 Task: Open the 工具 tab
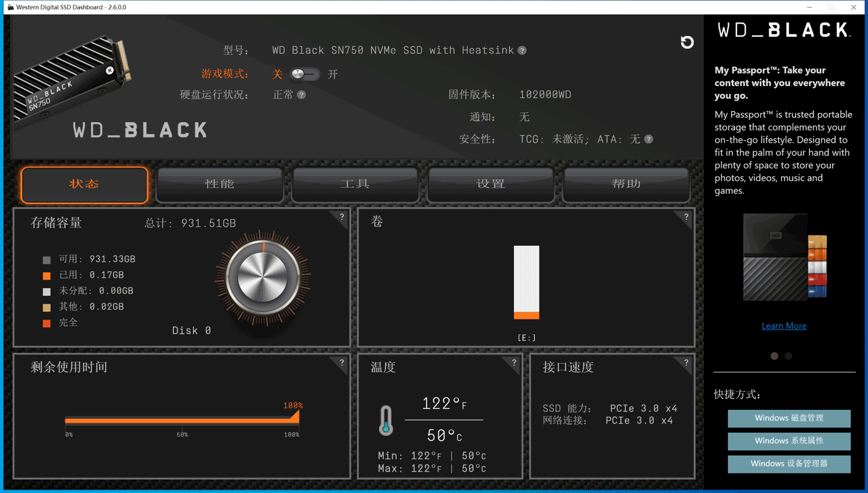(x=355, y=184)
